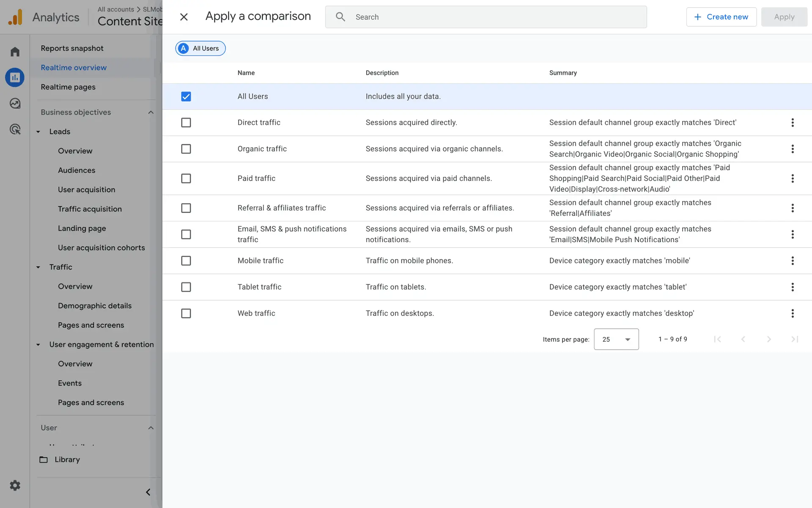This screenshot has height=508, width=812.
Task: Open the Items per page dropdown
Action: point(616,339)
